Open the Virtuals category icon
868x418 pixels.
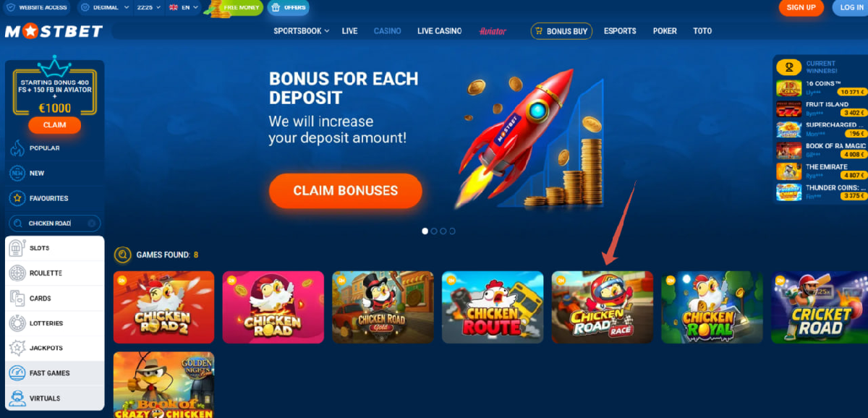pyautogui.click(x=17, y=398)
